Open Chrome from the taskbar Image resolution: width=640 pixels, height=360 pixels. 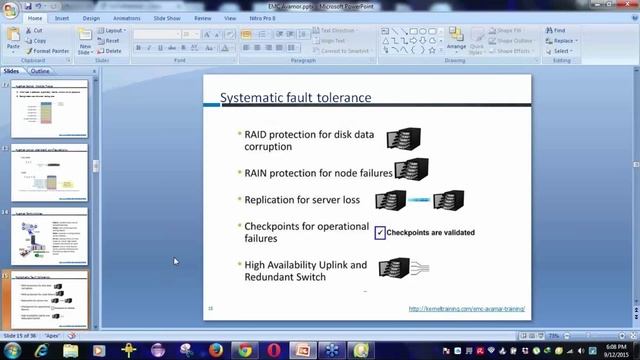[x=245, y=350]
